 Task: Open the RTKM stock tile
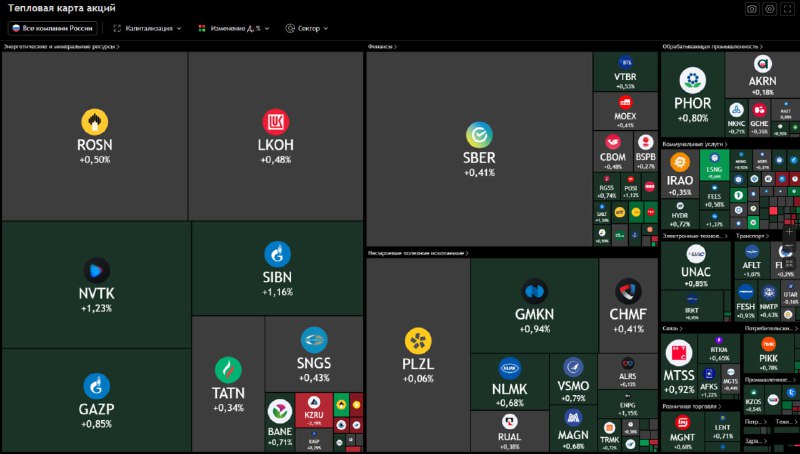coord(718,348)
